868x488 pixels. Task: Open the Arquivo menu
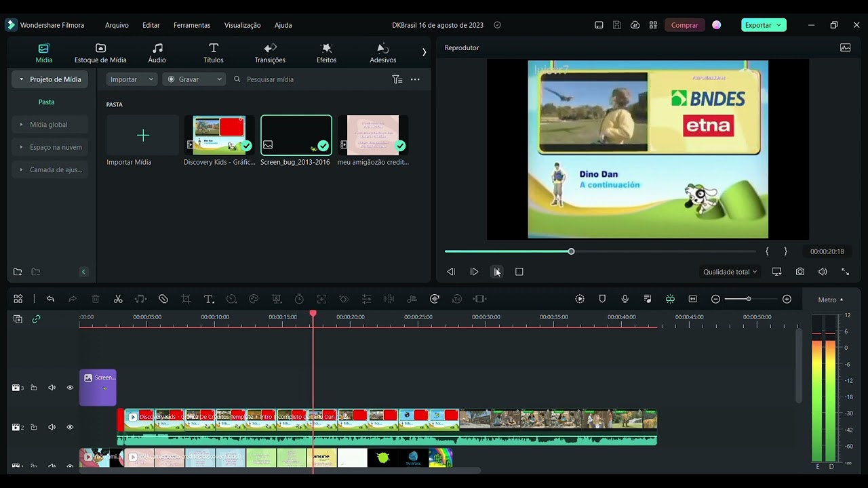117,25
